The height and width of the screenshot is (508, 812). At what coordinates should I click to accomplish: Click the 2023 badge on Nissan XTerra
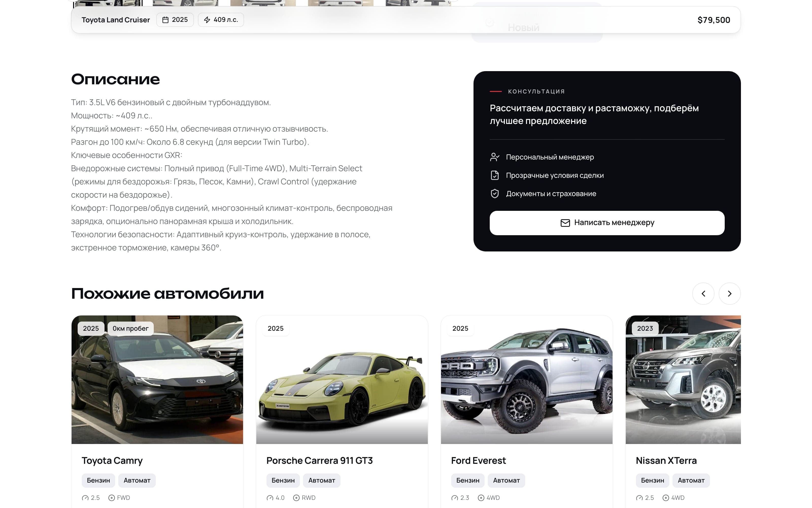pyautogui.click(x=645, y=328)
